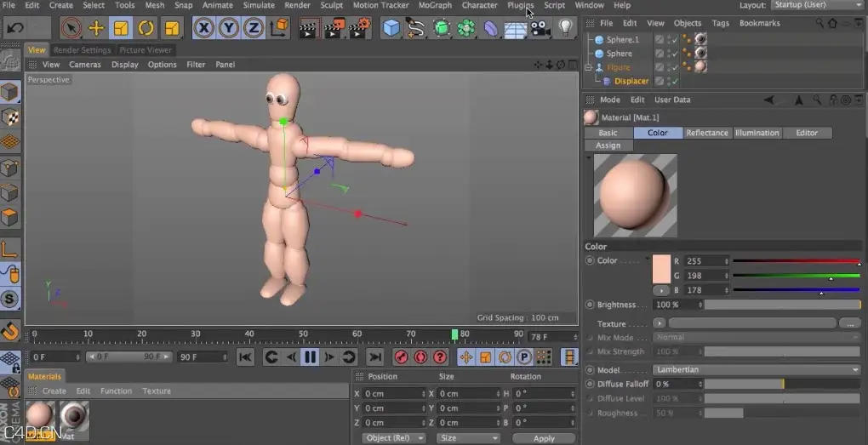Click the Record Active Objects button
The width and height of the screenshot is (868, 445).
pyautogui.click(x=401, y=357)
